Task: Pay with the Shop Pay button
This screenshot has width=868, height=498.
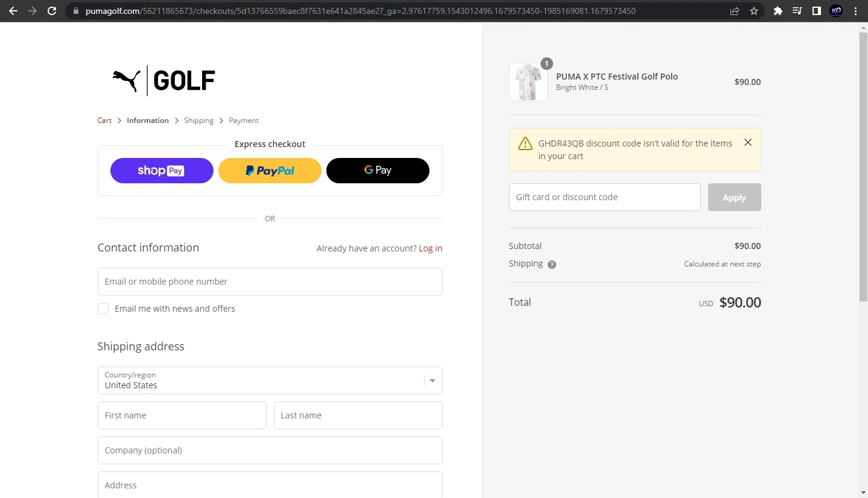Action: (162, 171)
